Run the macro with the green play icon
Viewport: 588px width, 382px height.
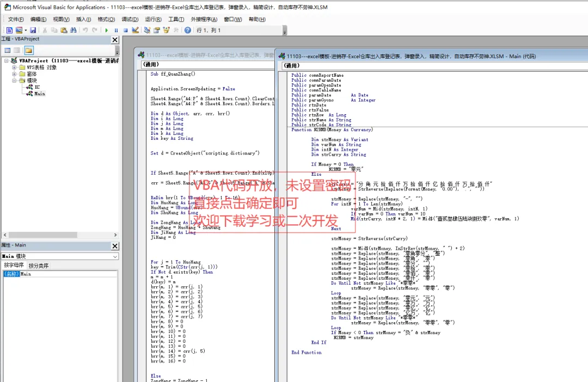107,30
